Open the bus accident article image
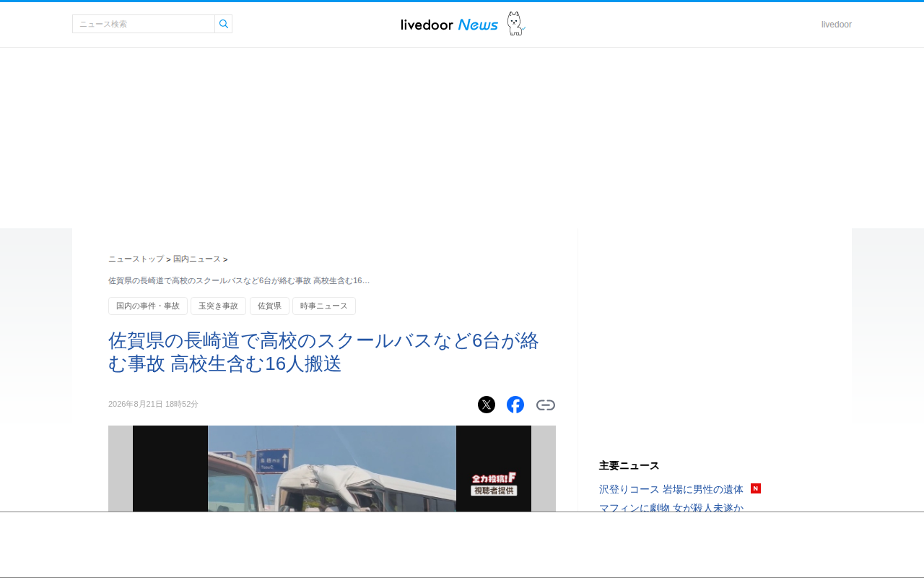Screen dimensions: 924x578 coord(332,468)
